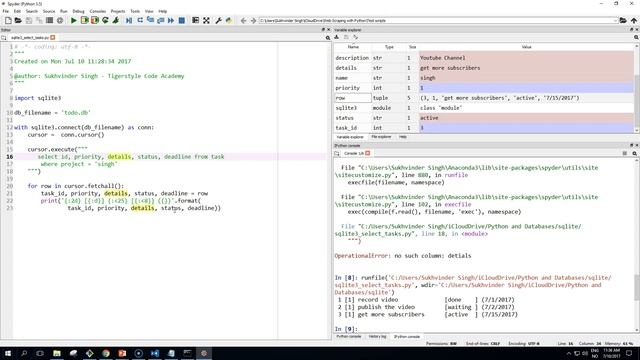The image size is (640, 360).
Task: Import data icon in Variable explorer
Action: click(x=337, y=37)
